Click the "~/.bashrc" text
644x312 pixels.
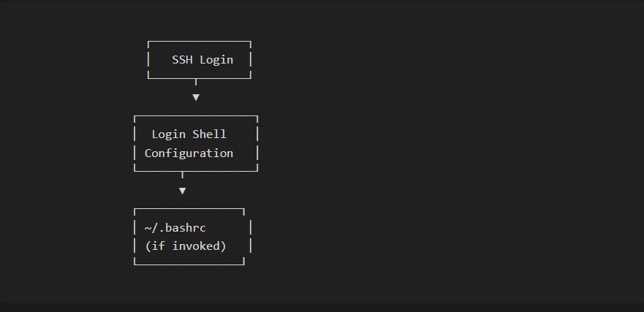pos(175,228)
